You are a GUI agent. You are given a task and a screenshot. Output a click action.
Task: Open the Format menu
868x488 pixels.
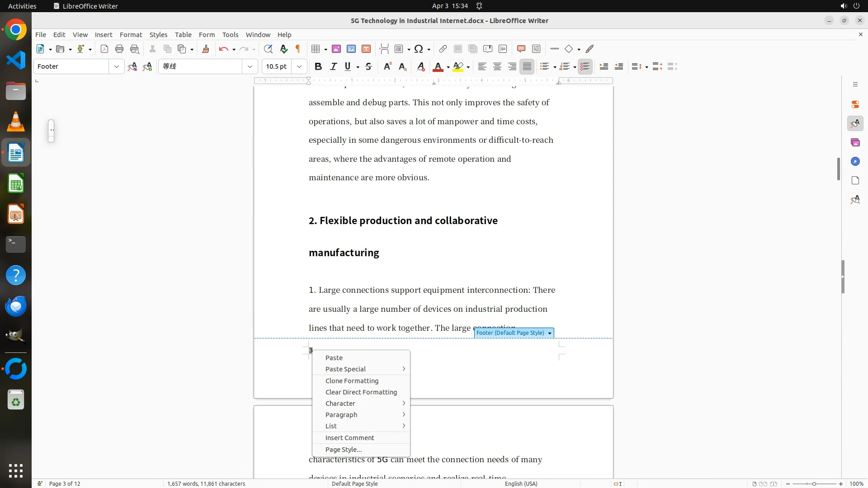[x=131, y=34]
